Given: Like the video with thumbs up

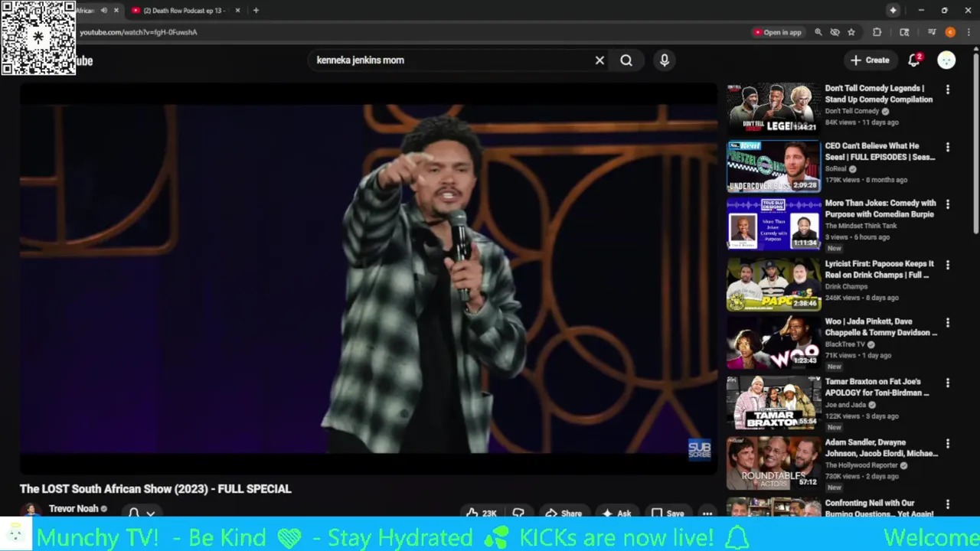Looking at the screenshot, I should 481,514.
